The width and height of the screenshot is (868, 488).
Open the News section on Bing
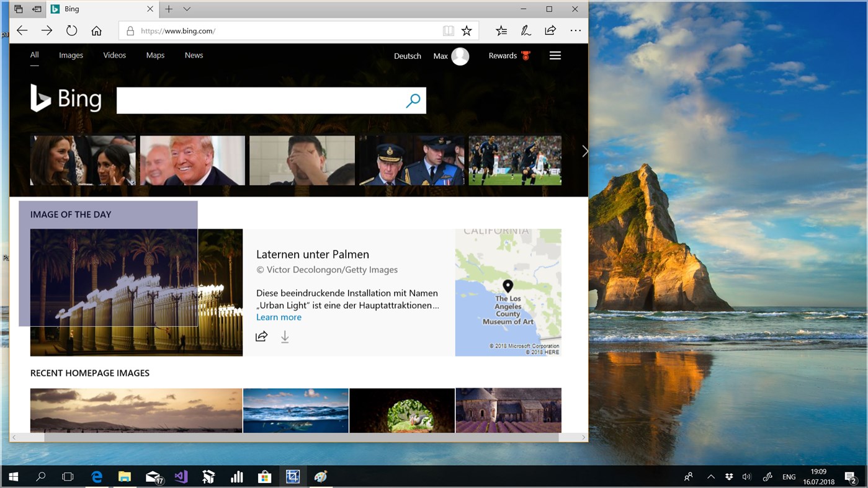193,55
